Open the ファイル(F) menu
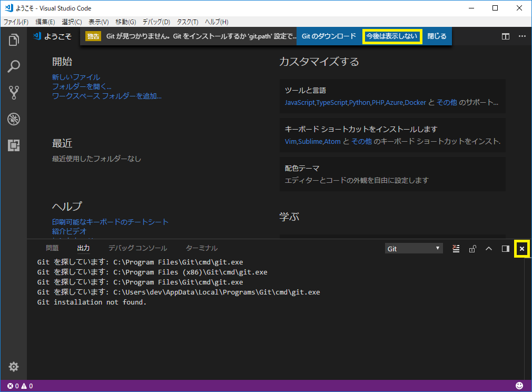 pyautogui.click(x=16, y=22)
